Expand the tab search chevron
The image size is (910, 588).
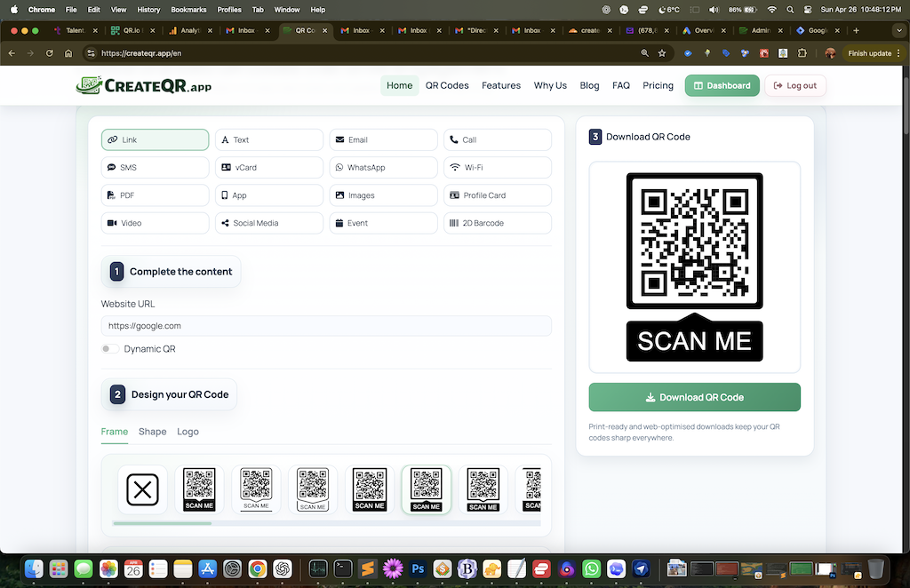coord(899,31)
